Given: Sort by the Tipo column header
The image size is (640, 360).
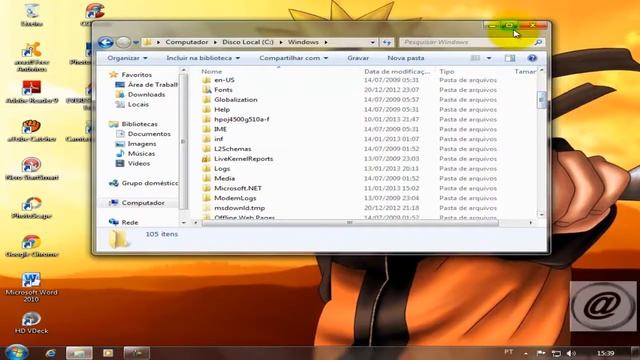Looking at the screenshot, I should [x=447, y=71].
